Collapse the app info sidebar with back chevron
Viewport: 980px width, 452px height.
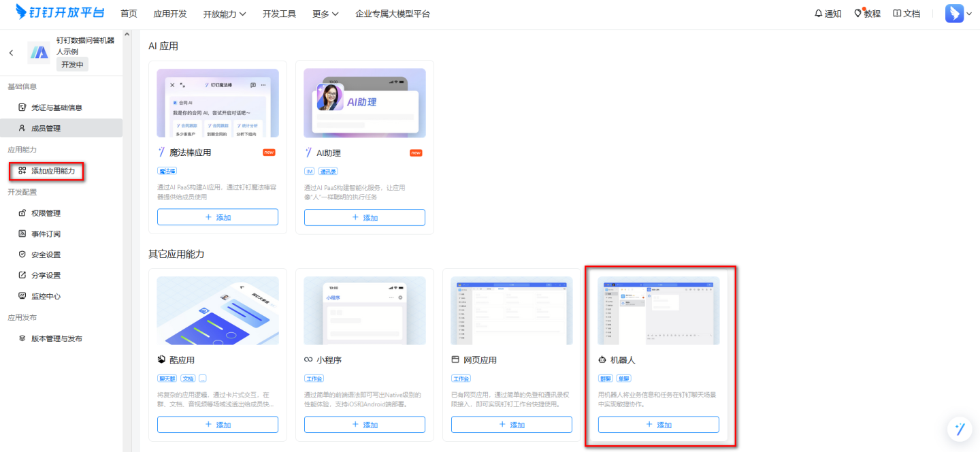(11, 52)
